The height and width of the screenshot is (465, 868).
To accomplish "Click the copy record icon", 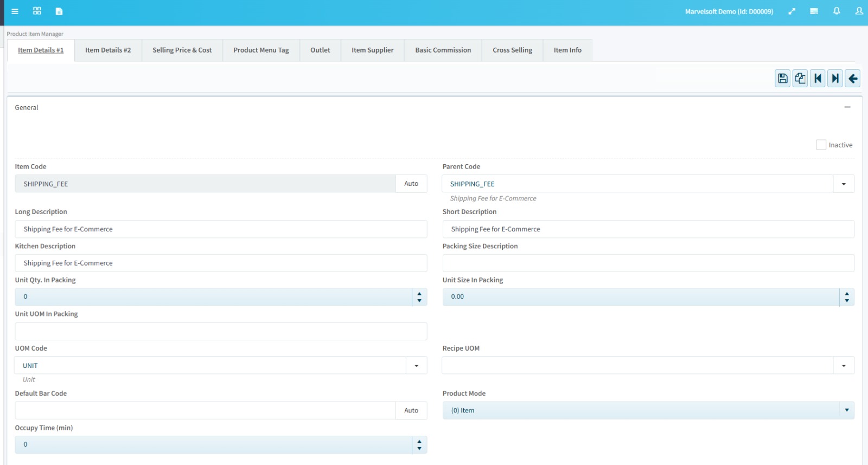I will (x=800, y=79).
